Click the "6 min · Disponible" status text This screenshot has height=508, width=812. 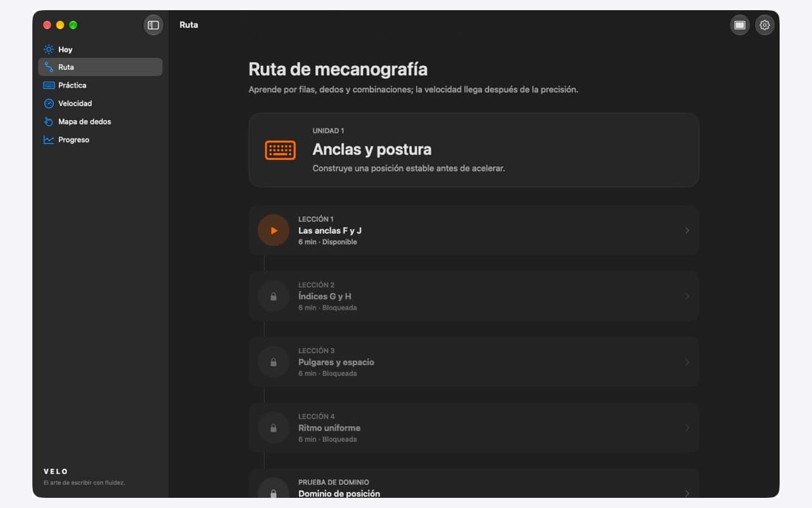click(x=327, y=242)
